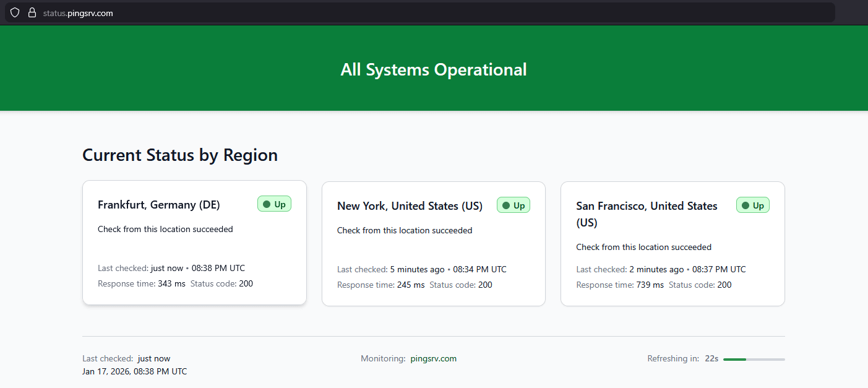The image size is (868, 388).
Task: Click the tracking protection shield icon
Action: (14, 12)
